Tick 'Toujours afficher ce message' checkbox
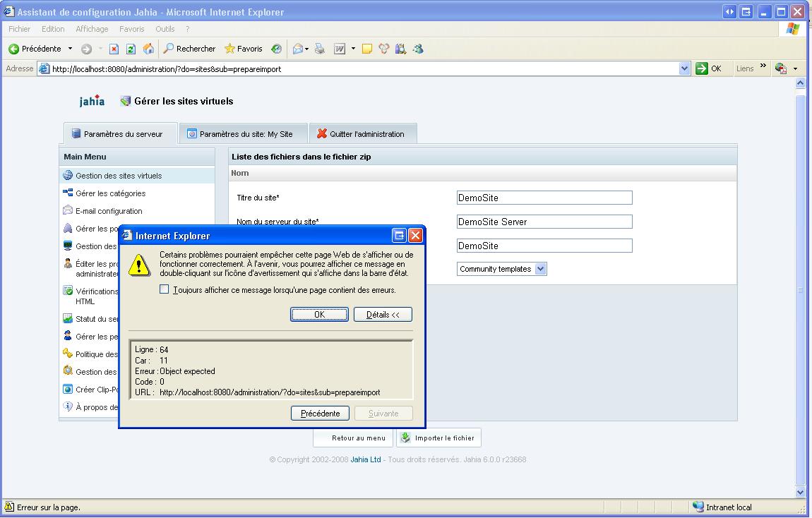This screenshot has width=812, height=518. pos(164,289)
